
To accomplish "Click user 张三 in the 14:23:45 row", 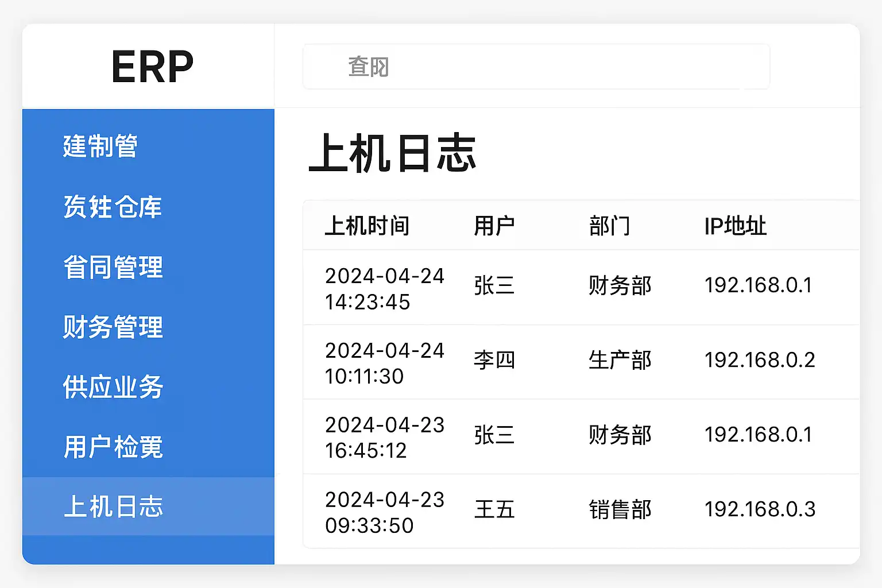I will 494,285.
